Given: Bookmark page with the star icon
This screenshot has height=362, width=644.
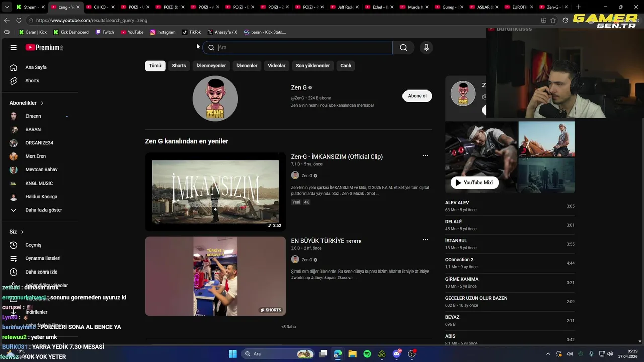Looking at the screenshot, I should (x=553, y=20).
